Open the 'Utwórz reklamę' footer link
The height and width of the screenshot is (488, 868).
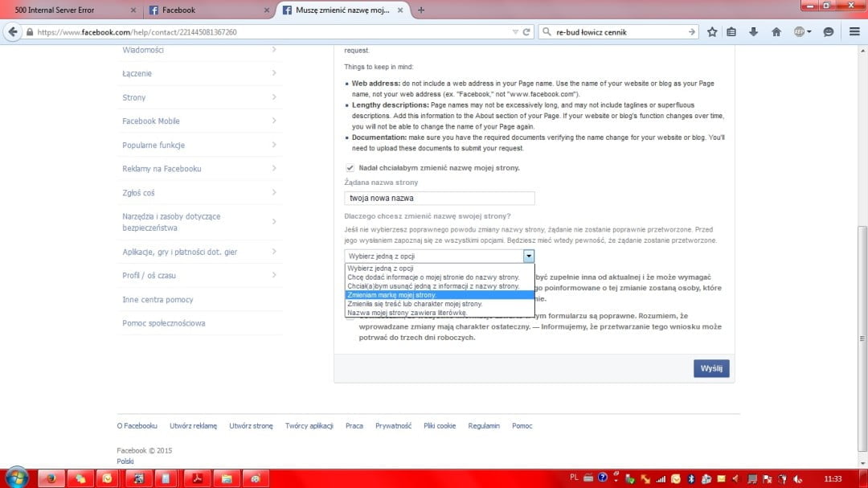193,426
